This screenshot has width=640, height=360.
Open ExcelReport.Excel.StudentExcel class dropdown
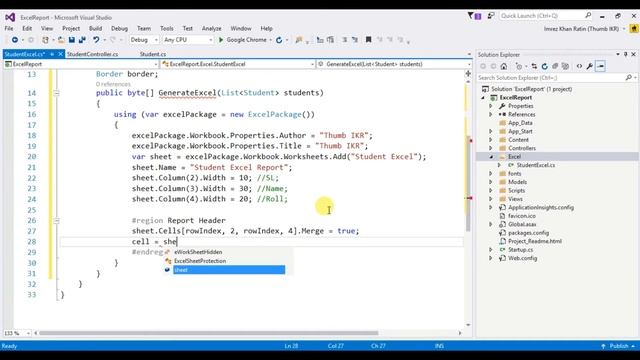(x=238, y=64)
